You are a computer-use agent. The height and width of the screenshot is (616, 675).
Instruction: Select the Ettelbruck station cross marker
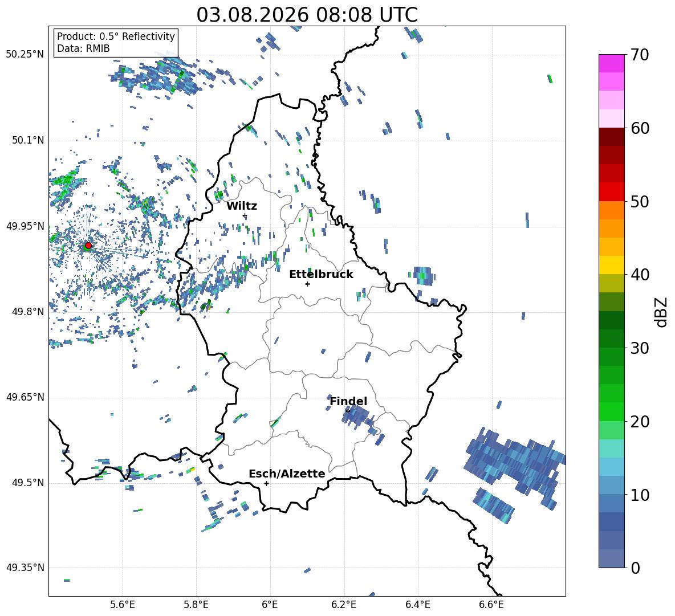pyautogui.click(x=307, y=284)
